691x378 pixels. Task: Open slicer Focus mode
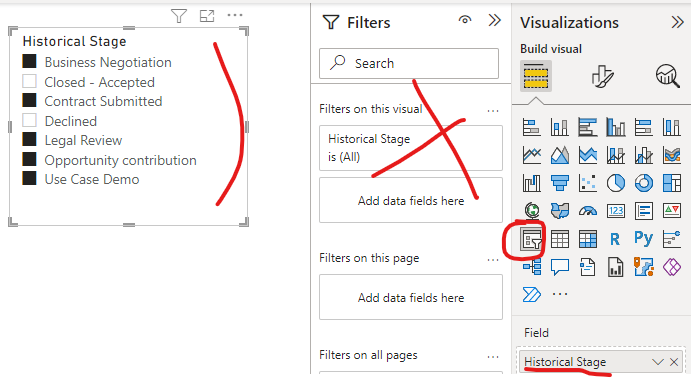[x=207, y=16]
